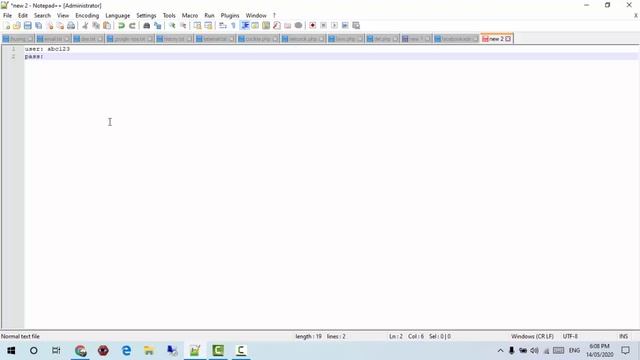Toggle the highlighted Indent Guide icon
This screenshot has height=360, width=640.
click(x=244, y=26)
